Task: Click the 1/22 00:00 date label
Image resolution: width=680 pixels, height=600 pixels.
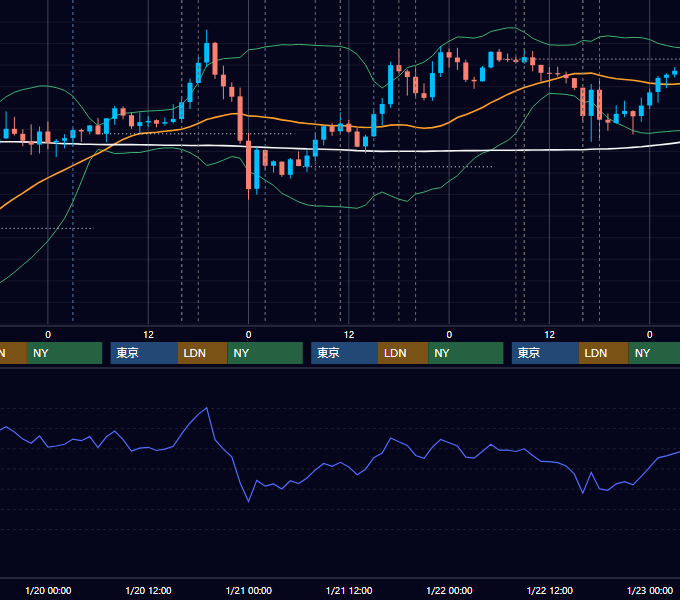Action: click(x=449, y=590)
